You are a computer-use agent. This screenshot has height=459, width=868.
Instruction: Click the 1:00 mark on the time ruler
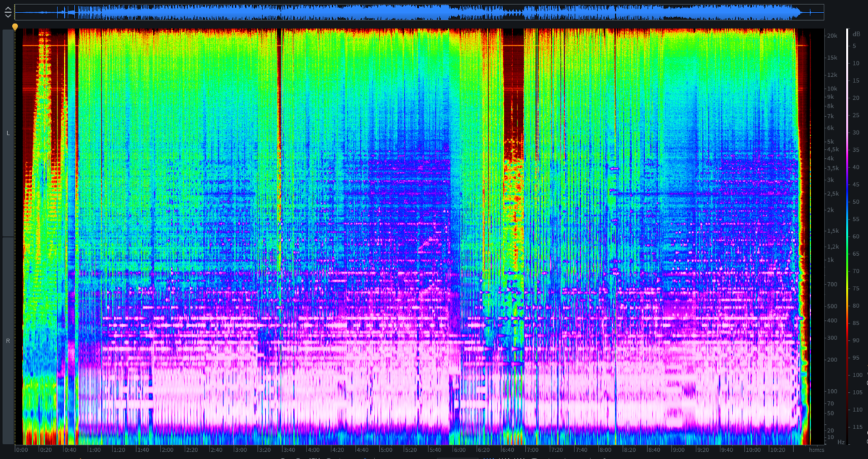coord(94,450)
